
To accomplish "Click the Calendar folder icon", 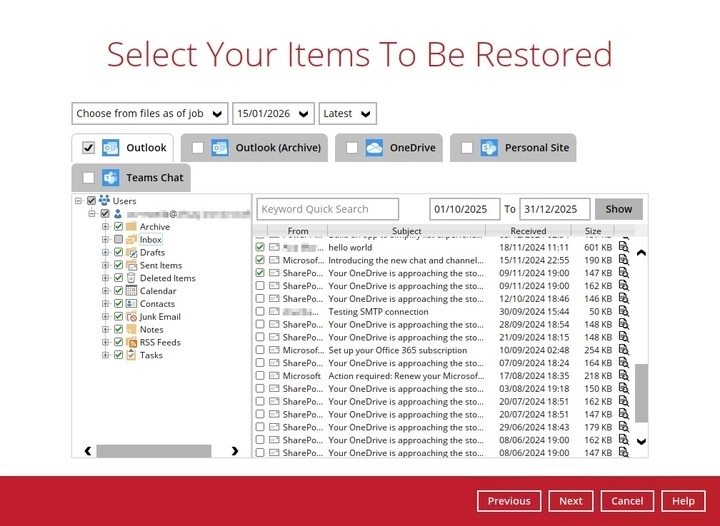I will tap(131, 291).
